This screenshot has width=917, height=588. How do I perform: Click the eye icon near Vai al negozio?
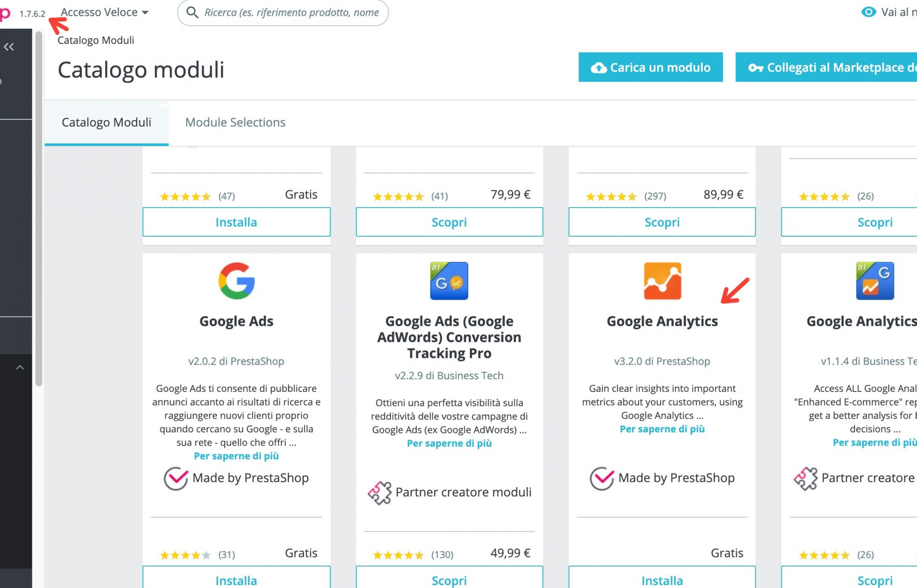coord(868,12)
